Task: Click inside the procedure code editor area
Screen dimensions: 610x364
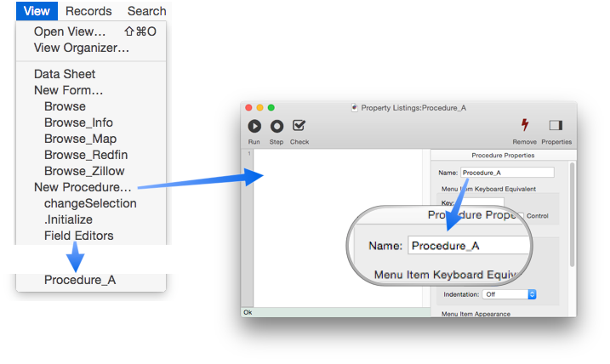Action: click(x=338, y=228)
